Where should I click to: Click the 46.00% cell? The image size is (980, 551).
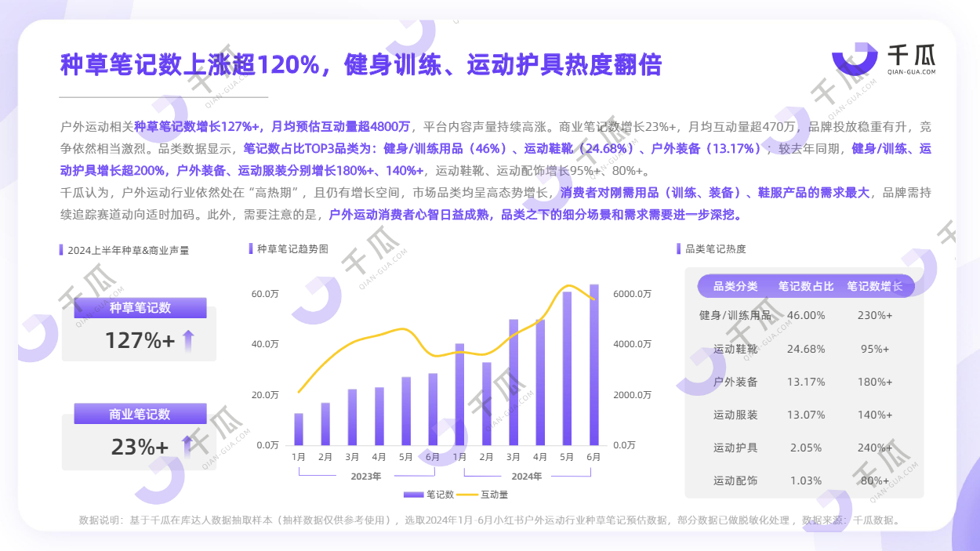[806, 315]
